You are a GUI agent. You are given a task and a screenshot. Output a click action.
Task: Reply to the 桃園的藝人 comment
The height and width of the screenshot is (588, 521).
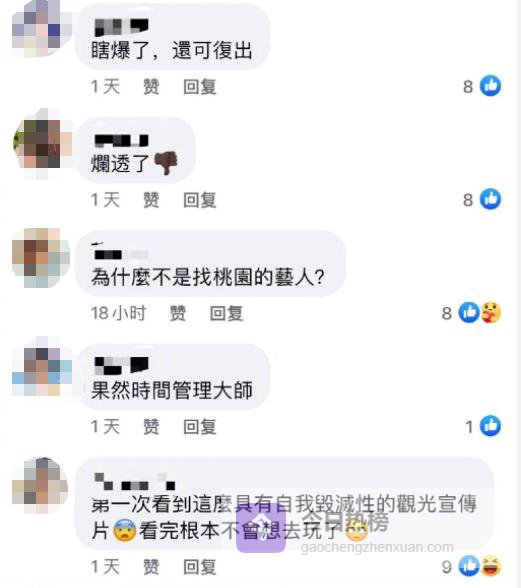(226, 314)
